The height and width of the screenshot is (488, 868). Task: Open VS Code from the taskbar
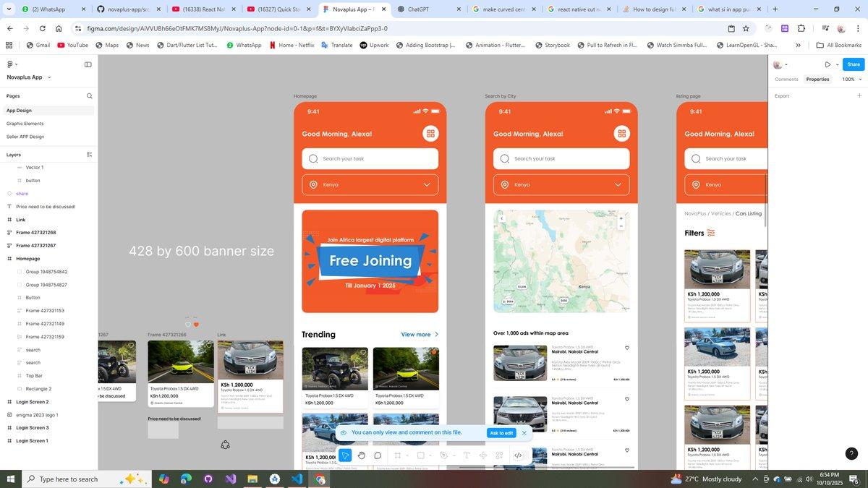coord(297,479)
